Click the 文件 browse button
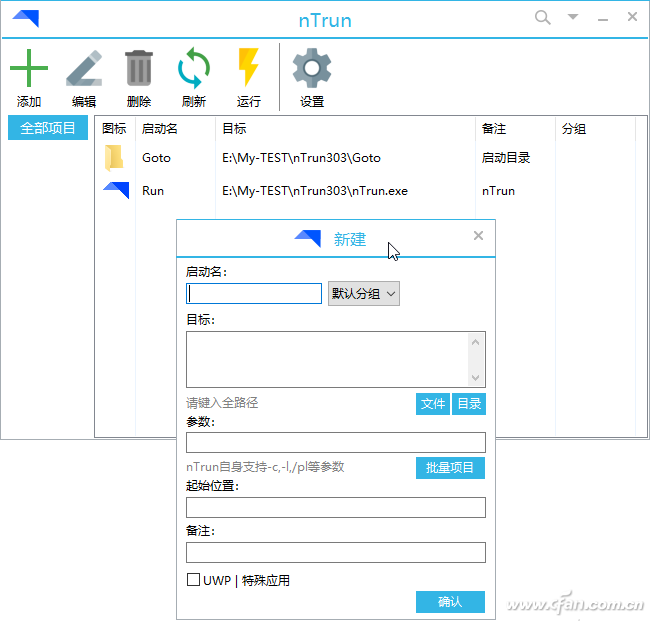 click(x=433, y=404)
